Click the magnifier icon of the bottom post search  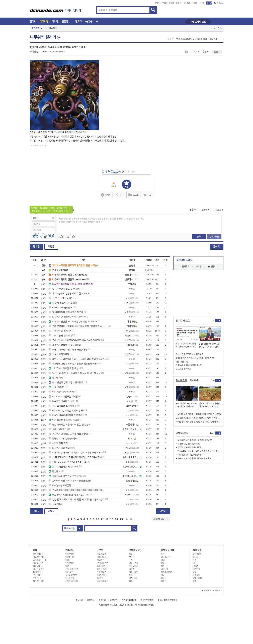point(134,528)
